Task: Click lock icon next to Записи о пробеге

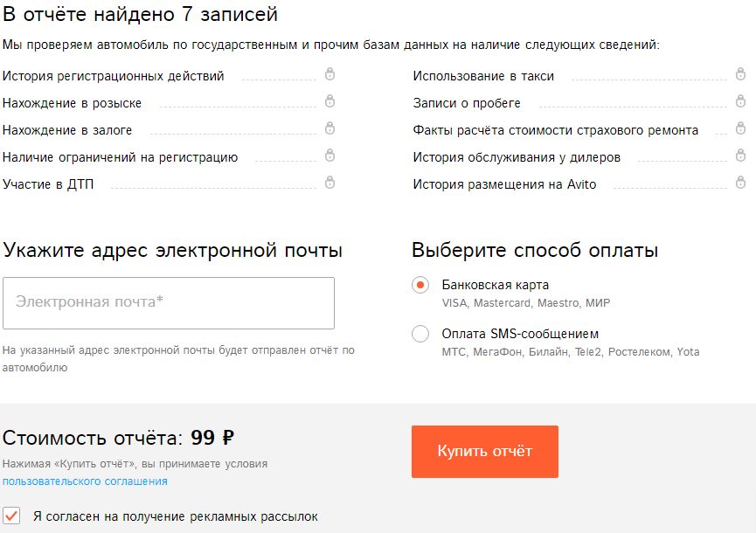Action: point(740,102)
